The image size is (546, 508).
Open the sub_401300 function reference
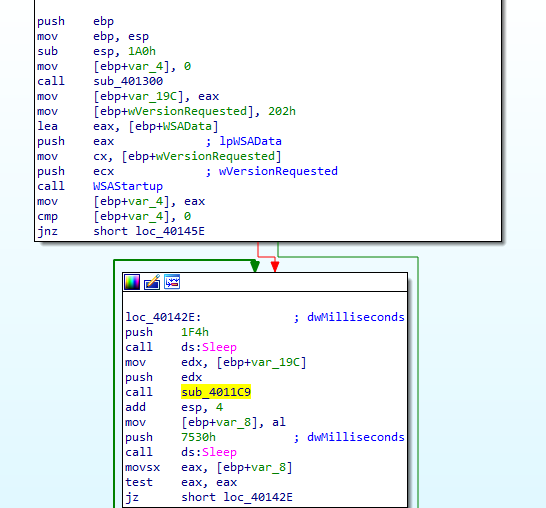tap(128, 81)
